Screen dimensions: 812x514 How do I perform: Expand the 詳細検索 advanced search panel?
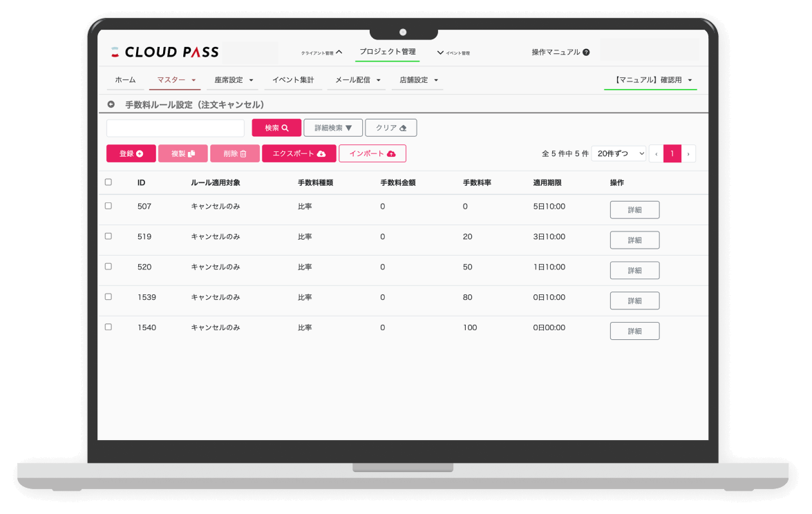[333, 128]
